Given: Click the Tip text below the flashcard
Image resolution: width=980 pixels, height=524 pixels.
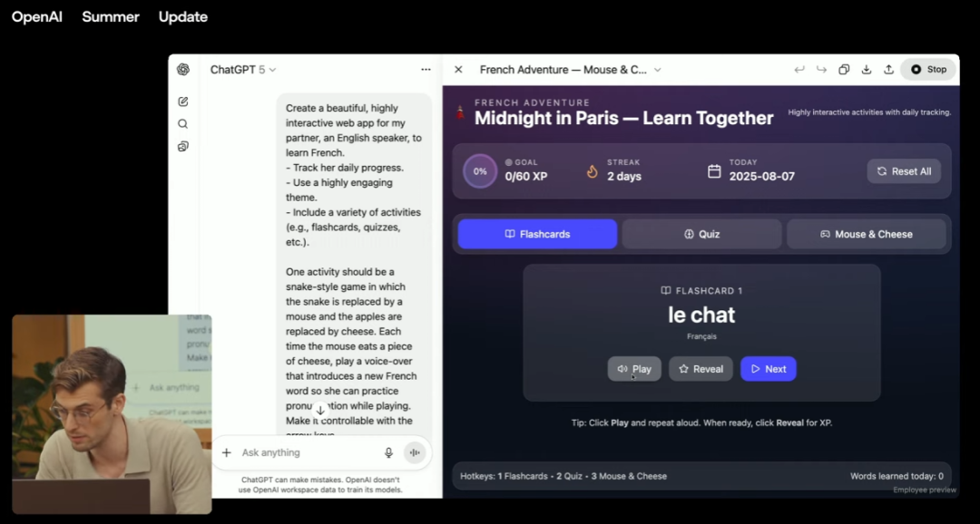Looking at the screenshot, I should 701,422.
